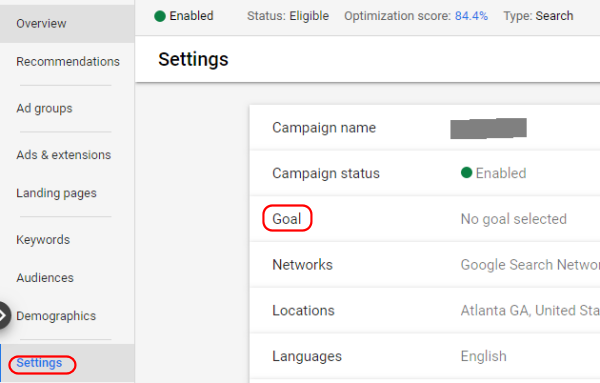Expand the Campaign name setting row

pos(425,127)
